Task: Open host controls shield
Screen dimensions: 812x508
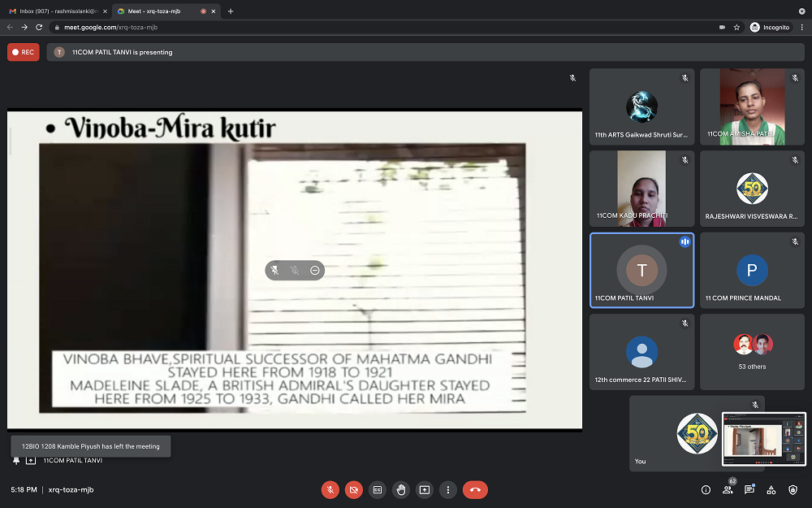Action: tap(793, 490)
